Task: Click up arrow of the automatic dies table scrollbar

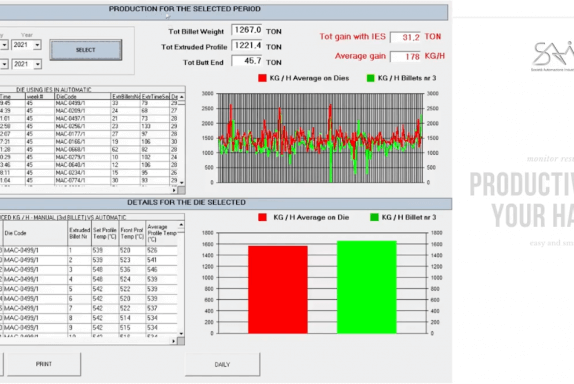Action: pyautogui.click(x=182, y=97)
